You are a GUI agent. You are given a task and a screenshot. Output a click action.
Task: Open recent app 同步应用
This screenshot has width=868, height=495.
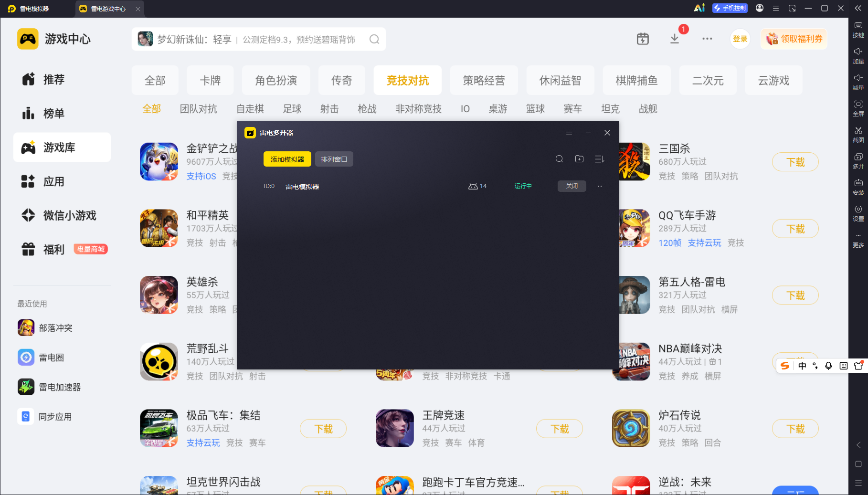pyautogui.click(x=45, y=417)
